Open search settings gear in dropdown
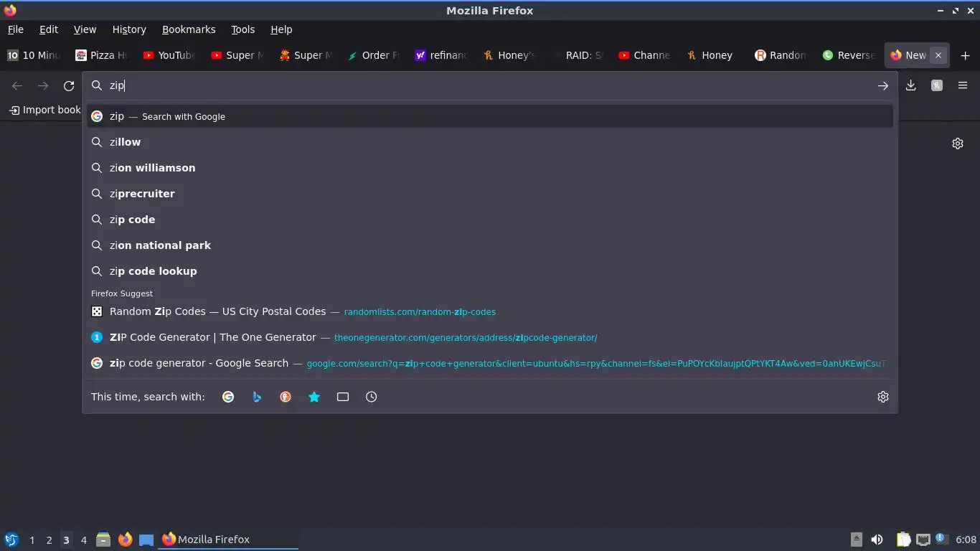Viewport: 980px width, 551px height. pos(883,397)
